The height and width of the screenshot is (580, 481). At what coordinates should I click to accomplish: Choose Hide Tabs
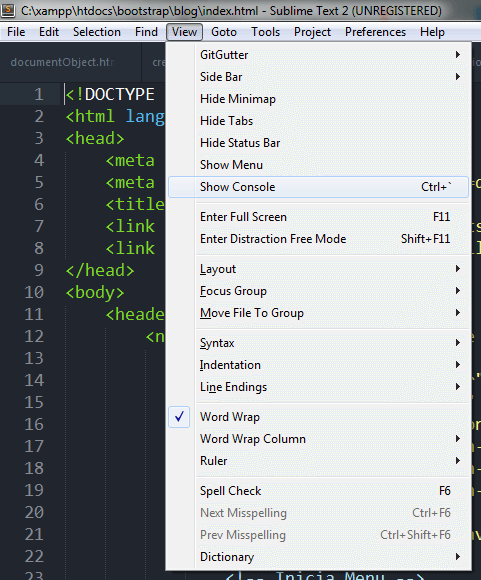(x=319, y=121)
